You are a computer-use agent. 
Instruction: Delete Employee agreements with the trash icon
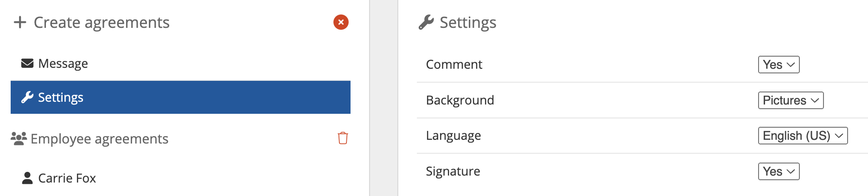click(x=343, y=138)
